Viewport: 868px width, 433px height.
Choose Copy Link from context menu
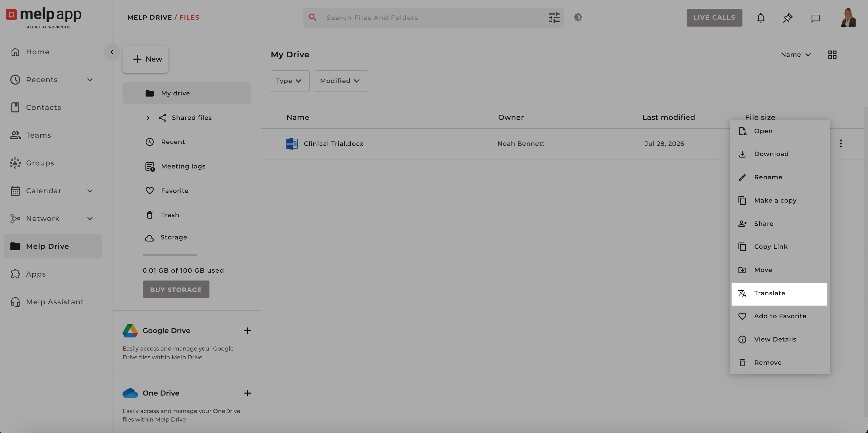tap(779, 247)
